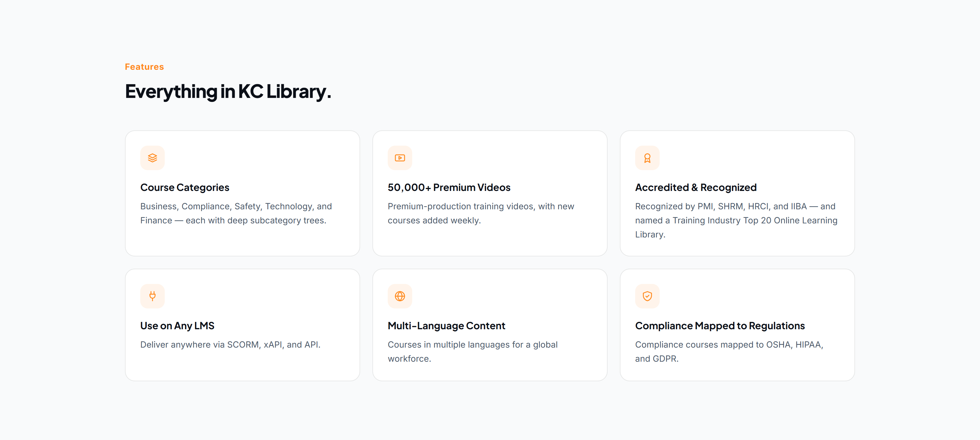Click the Everything in KC Library title
This screenshot has width=980, height=440.
tap(228, 91)
